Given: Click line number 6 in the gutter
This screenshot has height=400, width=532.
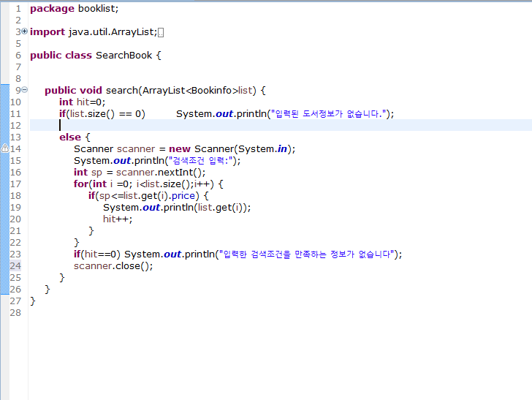Looking at the screenshot, I should click(x=18, y=56).
